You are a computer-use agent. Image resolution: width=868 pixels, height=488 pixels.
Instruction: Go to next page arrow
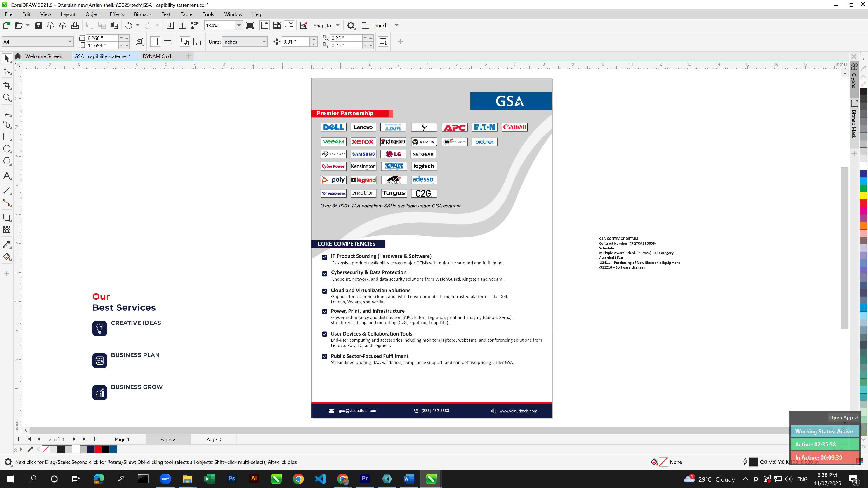[74, 439]
